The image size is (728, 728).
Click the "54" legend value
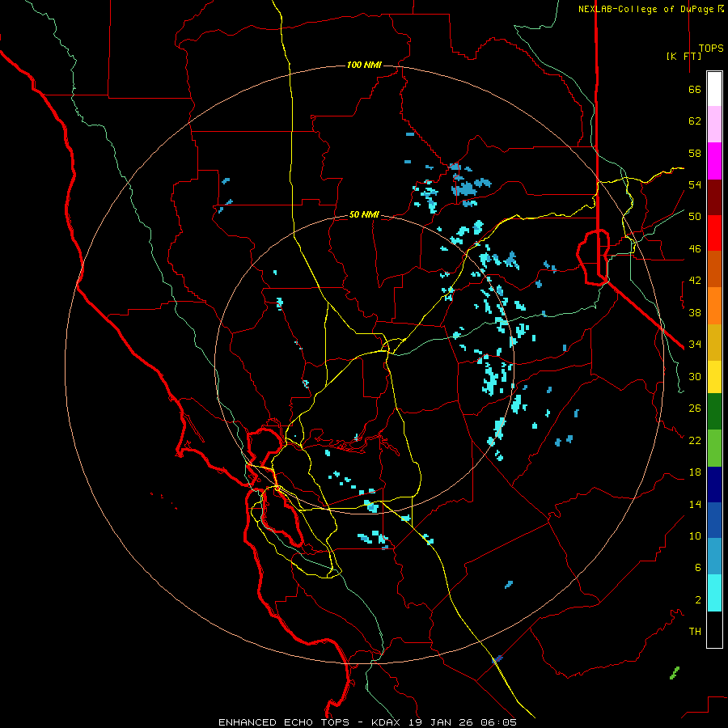[695, 184]
